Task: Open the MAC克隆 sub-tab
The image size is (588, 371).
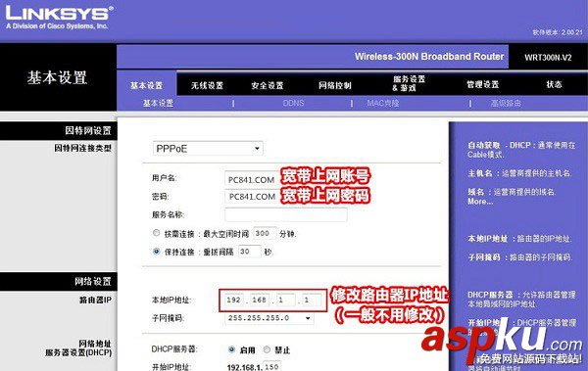Action: tap(383, 103)
